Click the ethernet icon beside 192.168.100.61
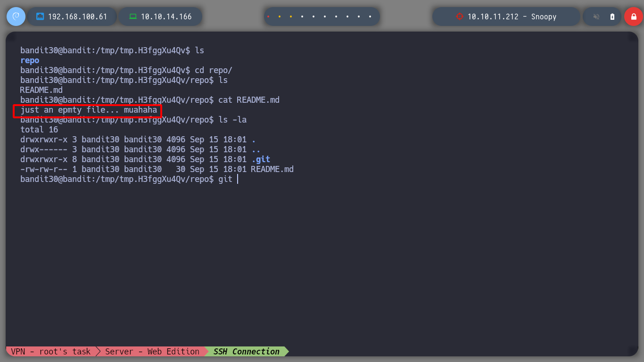The height and width of the screenshot is (362, 644). coord(40,16)
